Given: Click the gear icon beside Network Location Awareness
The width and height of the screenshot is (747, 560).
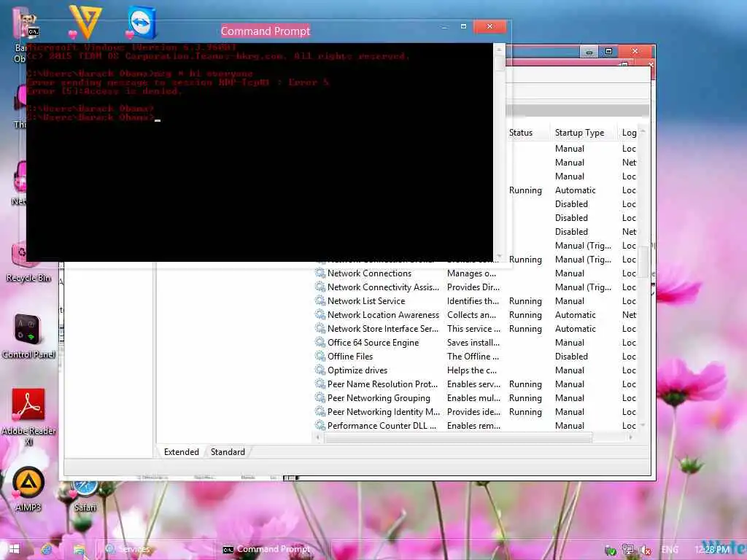Looking at the screenshot, I should 320,315.
